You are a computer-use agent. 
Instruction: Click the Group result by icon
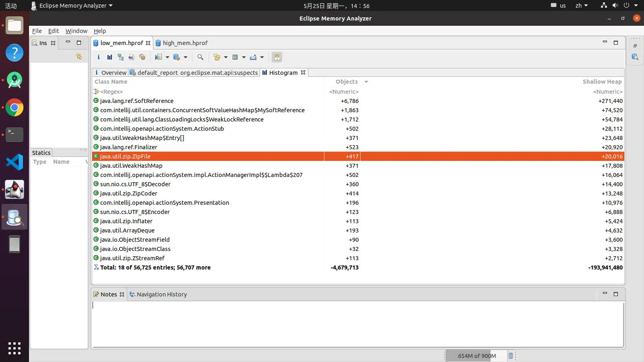(x=217, y=57)
